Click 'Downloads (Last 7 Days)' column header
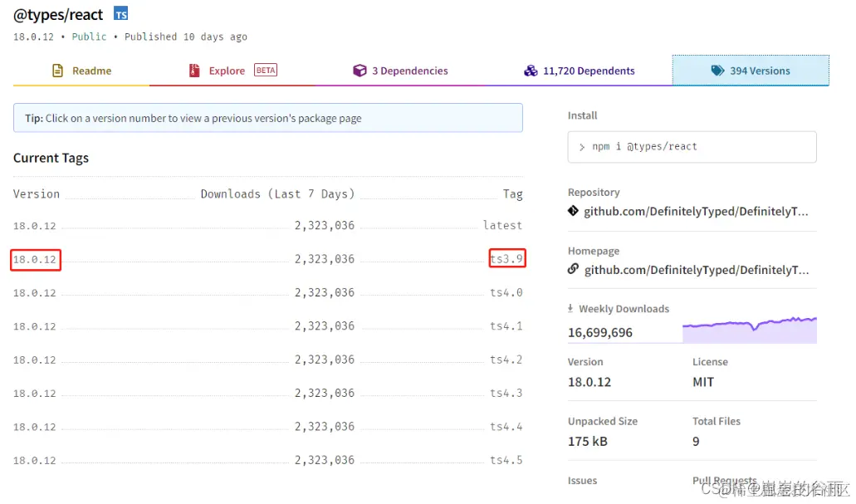The height and width of the screenshot is (504, 856). [x=277, y=193]
